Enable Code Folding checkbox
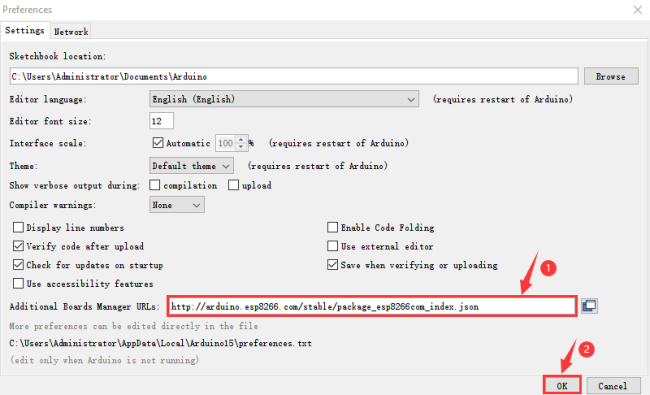The width and height of the screenshot is (650, 395). click(332, 227)
